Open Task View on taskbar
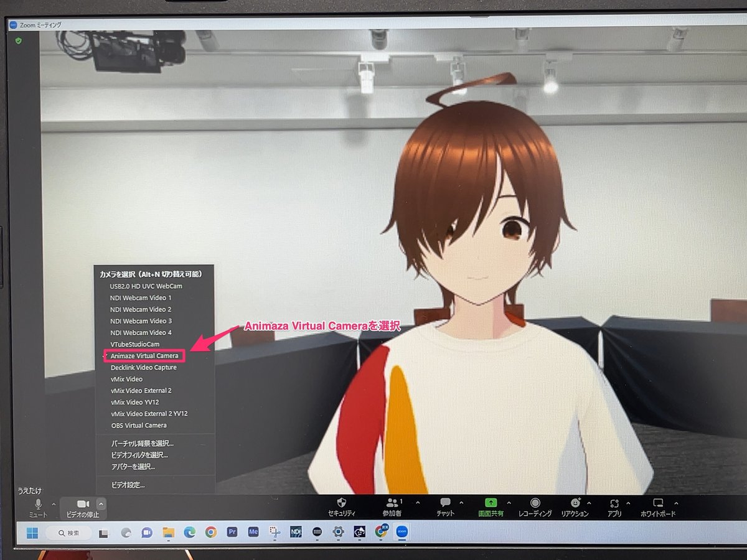Image resolution: width=747 pixels, height=560 pixels. point(105,533)
